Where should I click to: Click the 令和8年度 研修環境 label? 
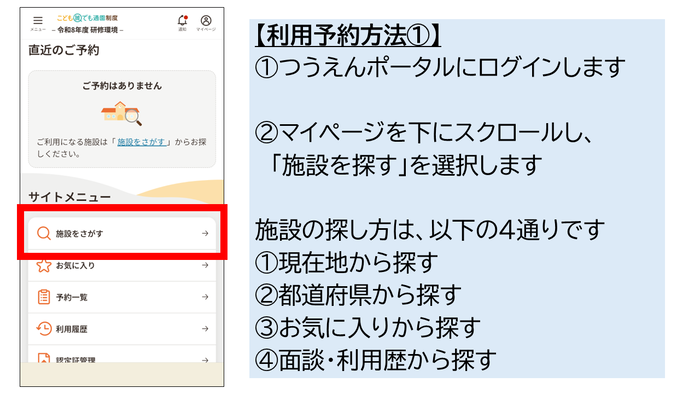88,30
